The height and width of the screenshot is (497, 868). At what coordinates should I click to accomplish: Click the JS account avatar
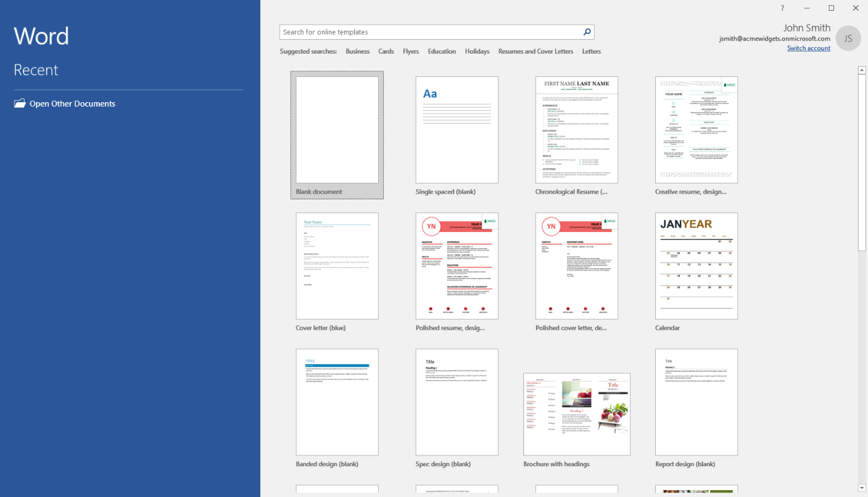point(848,38)
